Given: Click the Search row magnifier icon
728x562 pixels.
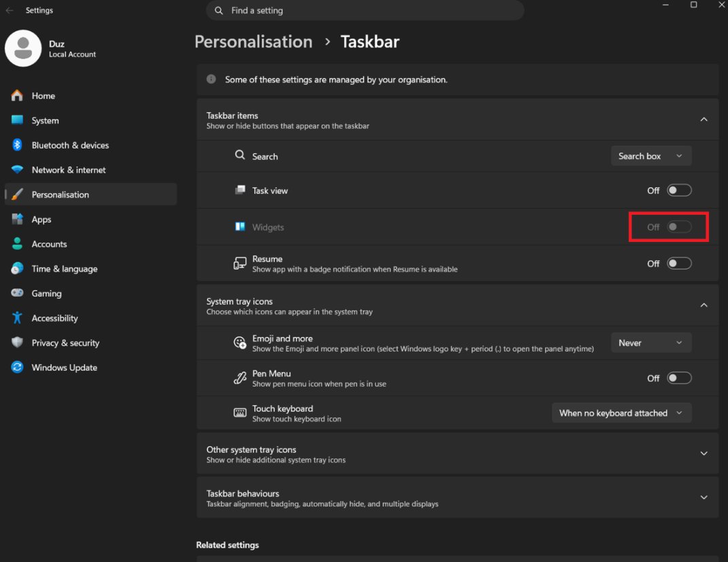Looking at the screenshot, I should pyautogui.click(x=240, y=155).
